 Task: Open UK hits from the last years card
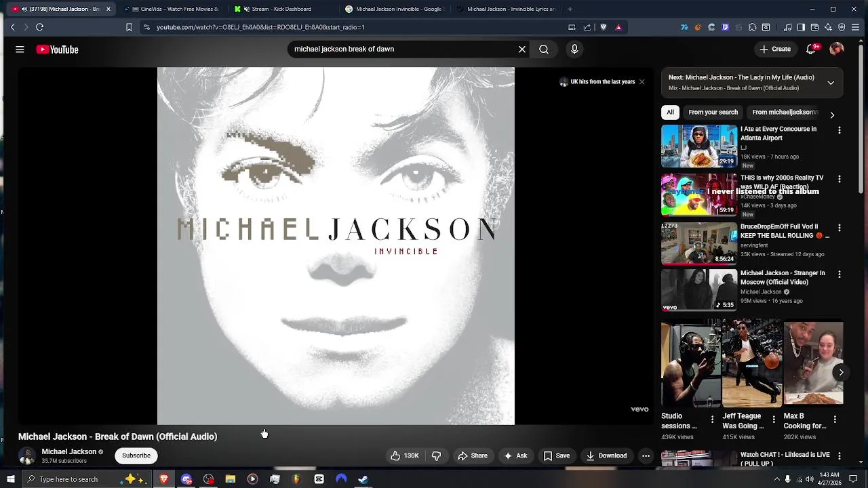597,82
